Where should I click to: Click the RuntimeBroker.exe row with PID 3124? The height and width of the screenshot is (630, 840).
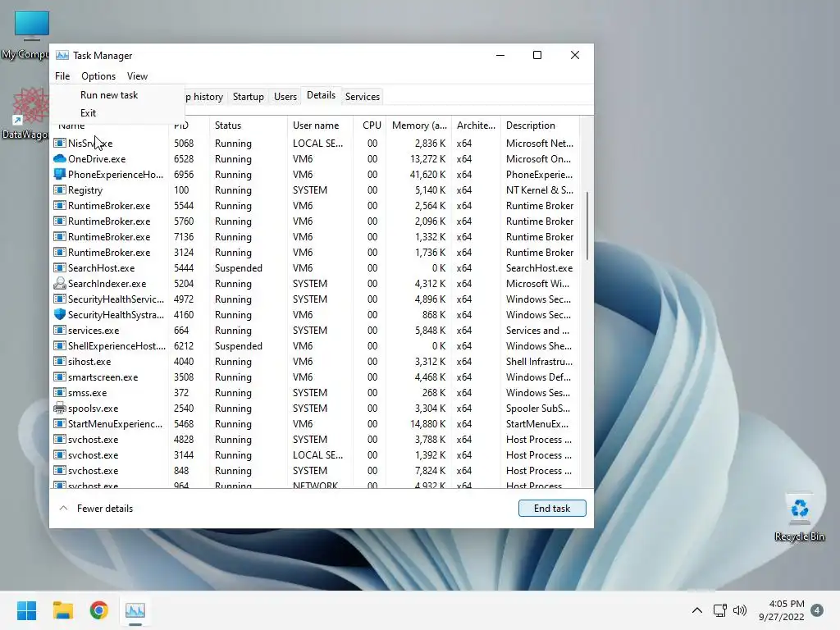(315, 253)
